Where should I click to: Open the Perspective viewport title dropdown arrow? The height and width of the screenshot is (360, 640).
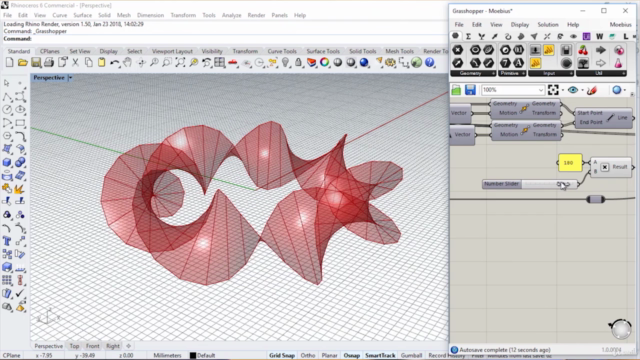[70, 78]
